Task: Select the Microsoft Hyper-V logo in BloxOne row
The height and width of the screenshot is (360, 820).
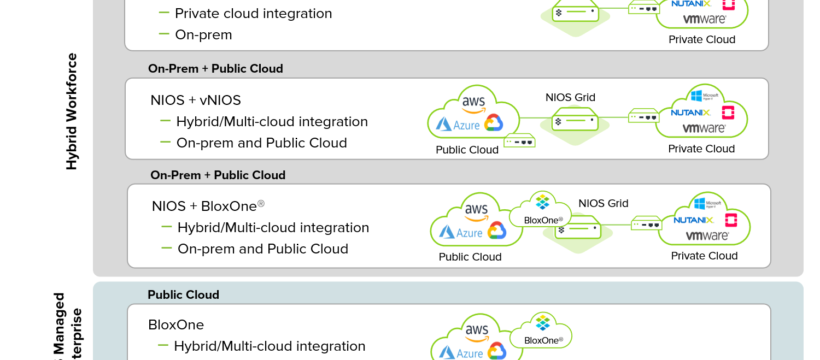Action: coord(706,202)
